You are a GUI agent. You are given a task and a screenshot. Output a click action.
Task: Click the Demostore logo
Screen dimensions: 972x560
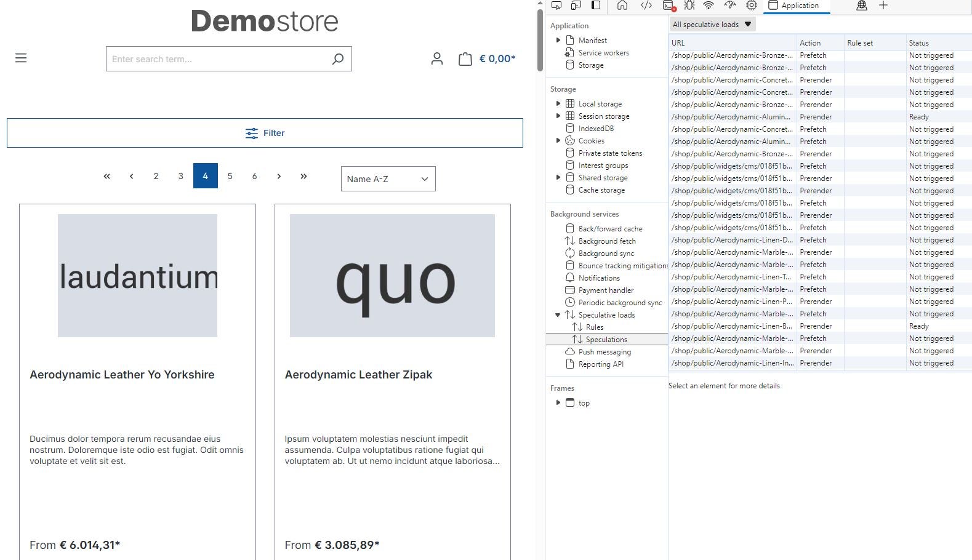pyautogui.click(x=265, y=21)
